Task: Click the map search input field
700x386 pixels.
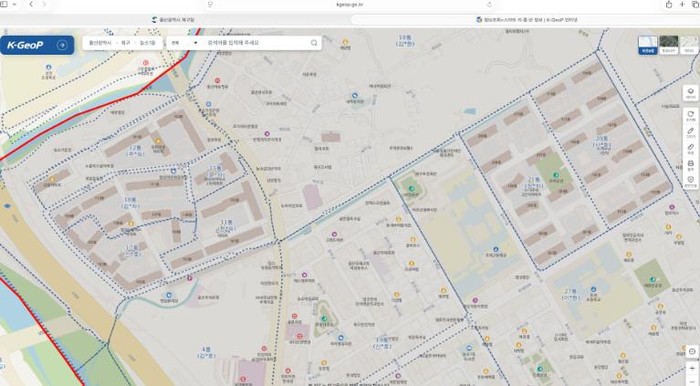Action: [257, 43]
